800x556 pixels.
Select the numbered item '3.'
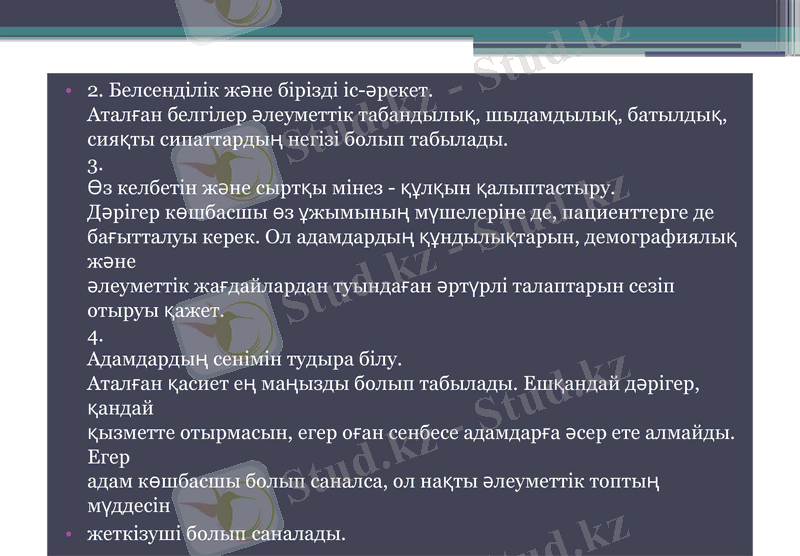(96, 164)
